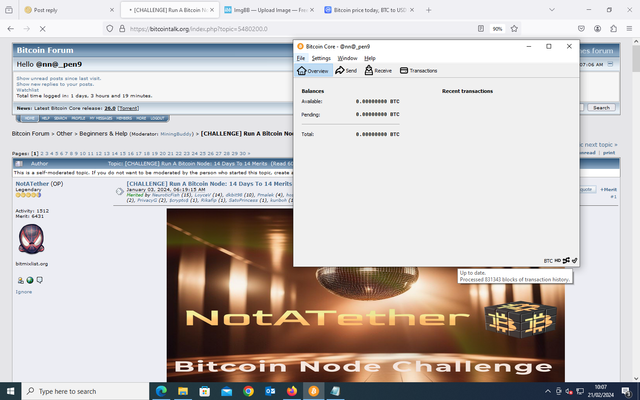Open Microsoft Edge from the taskbar

pyautogui.click(x=161, y=391)
